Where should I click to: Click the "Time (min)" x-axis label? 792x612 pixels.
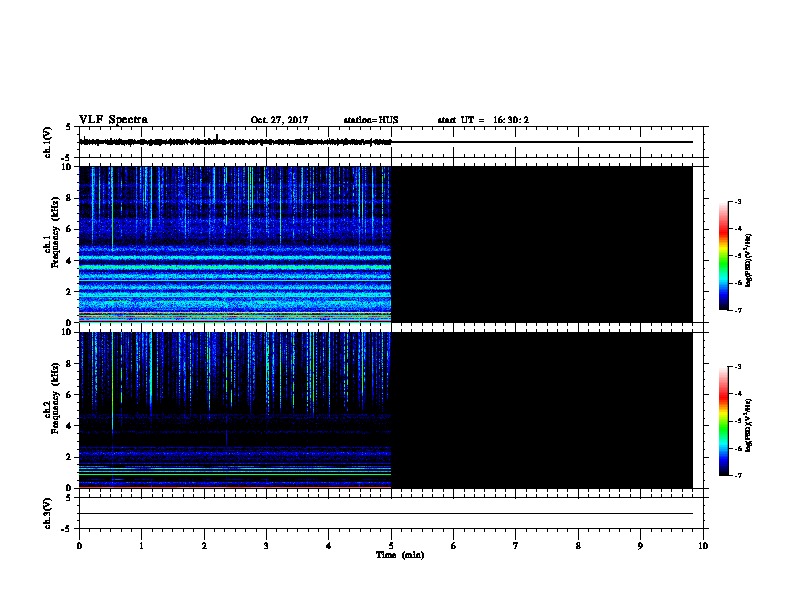(x=400, y=555)
